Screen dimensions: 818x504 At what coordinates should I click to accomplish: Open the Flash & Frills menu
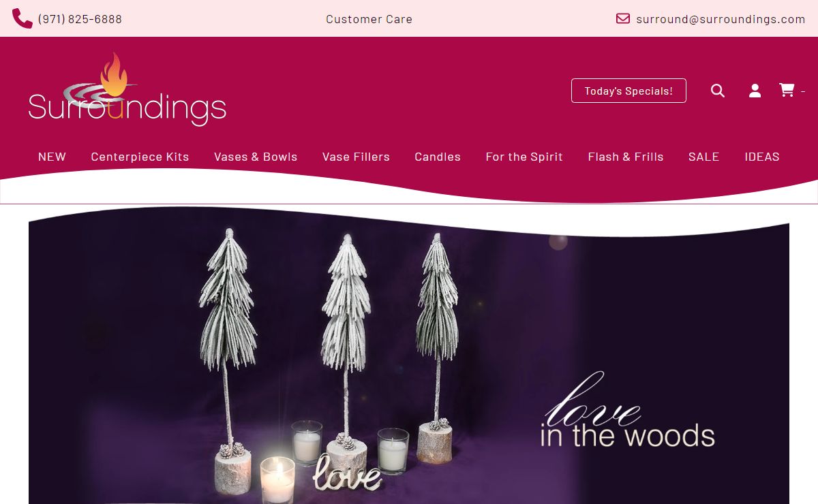(626, 157)
